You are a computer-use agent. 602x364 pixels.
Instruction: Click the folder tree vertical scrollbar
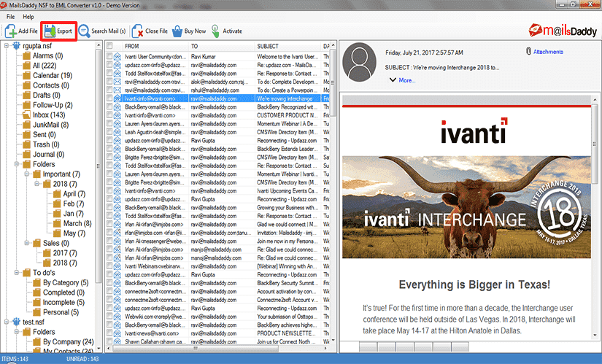coord(99,165)
